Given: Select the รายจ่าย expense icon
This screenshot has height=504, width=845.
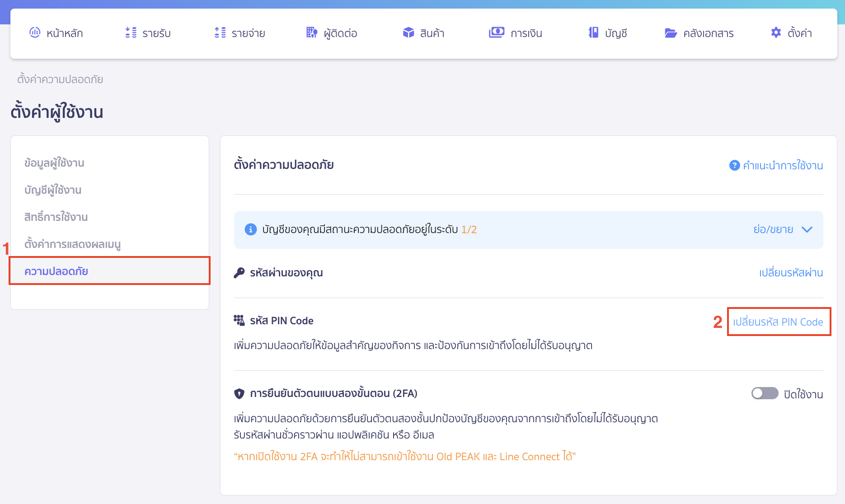Looking at the screenshot, I should (220, 33).
